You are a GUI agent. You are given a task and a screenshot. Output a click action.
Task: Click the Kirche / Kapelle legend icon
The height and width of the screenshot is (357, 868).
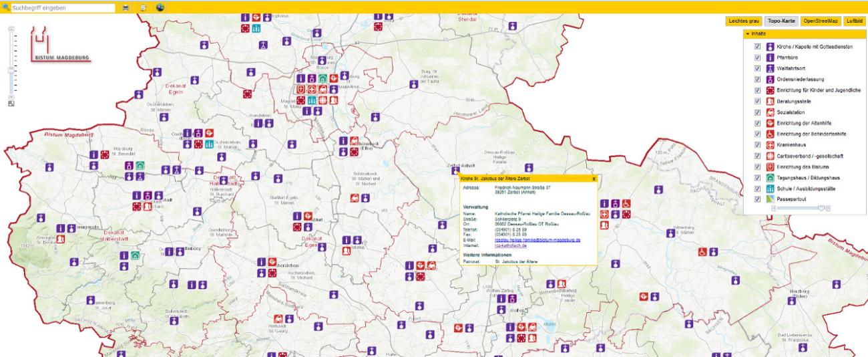coord(769,47)
